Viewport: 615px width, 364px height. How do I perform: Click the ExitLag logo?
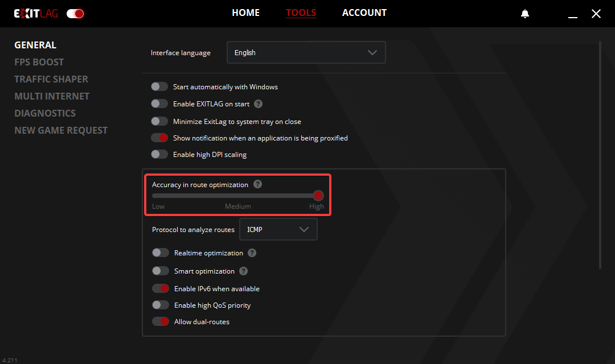pyautogui.click(x=36, y=14)
